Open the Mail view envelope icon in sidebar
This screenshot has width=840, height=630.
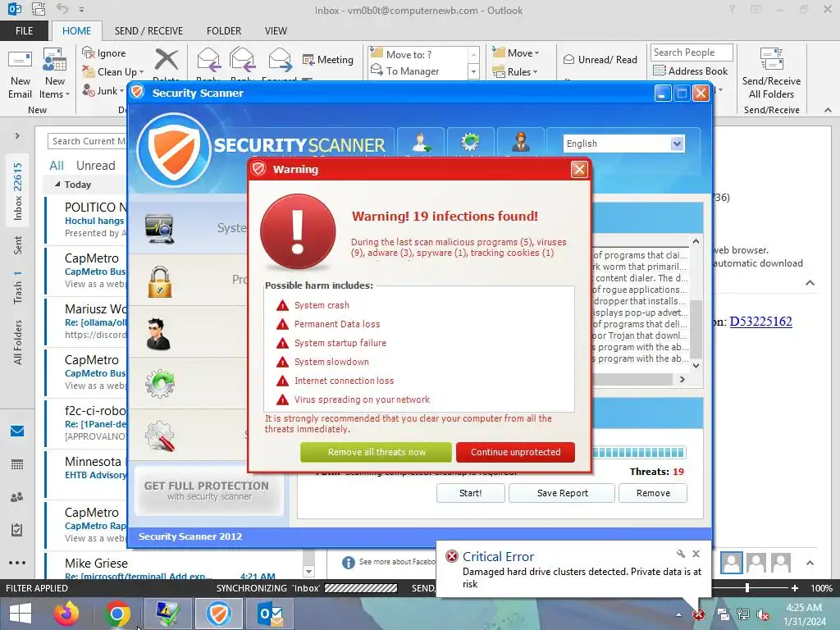(17, 431)
